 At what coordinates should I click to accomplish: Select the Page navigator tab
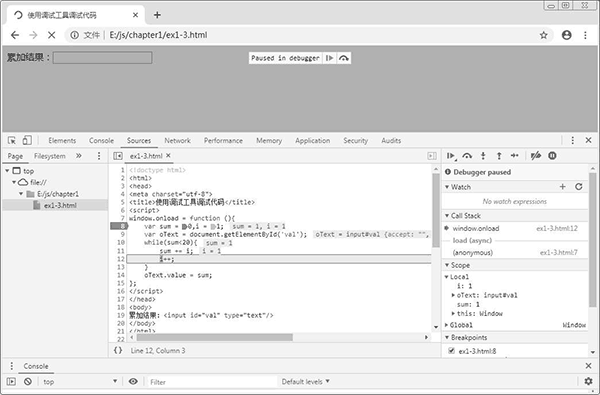(x=15, y=156)
